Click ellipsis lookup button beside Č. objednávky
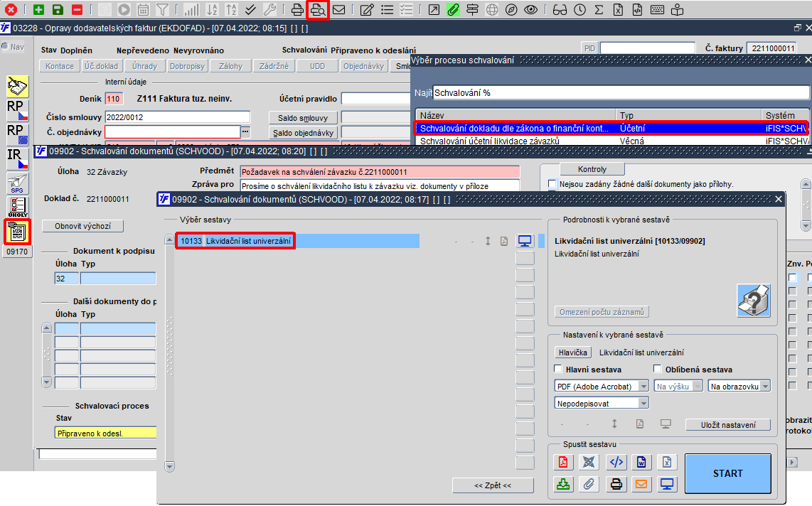 click(x=245, y=132)
